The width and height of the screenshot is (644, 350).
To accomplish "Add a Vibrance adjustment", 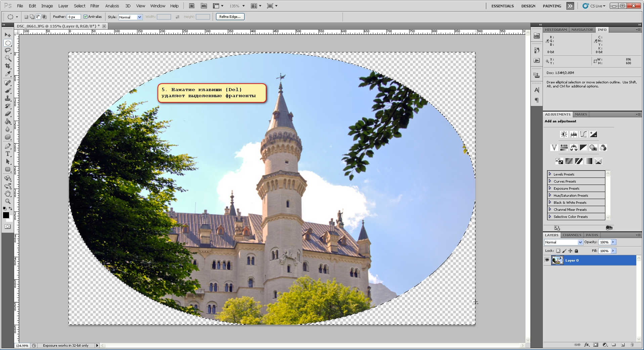I will tap(554, 148).
